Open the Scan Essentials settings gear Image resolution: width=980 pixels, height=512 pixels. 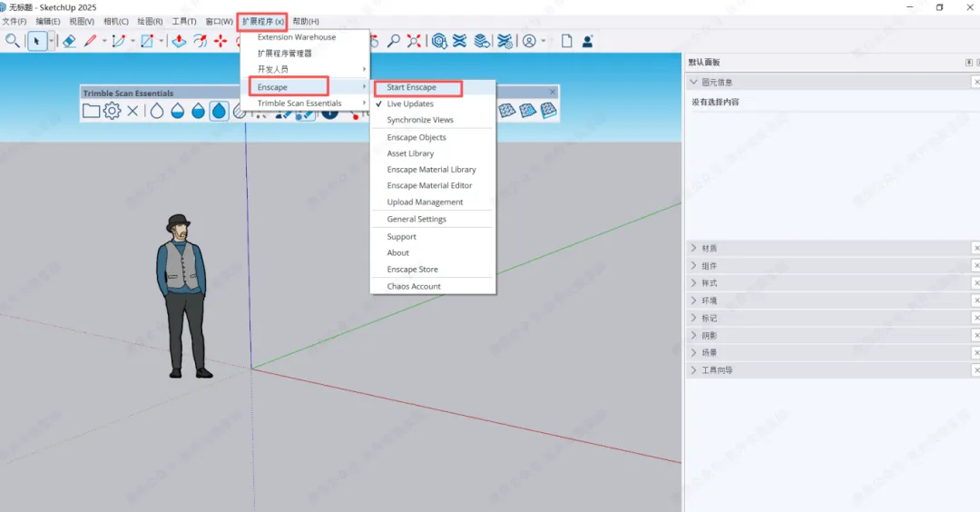pos(113,112)
